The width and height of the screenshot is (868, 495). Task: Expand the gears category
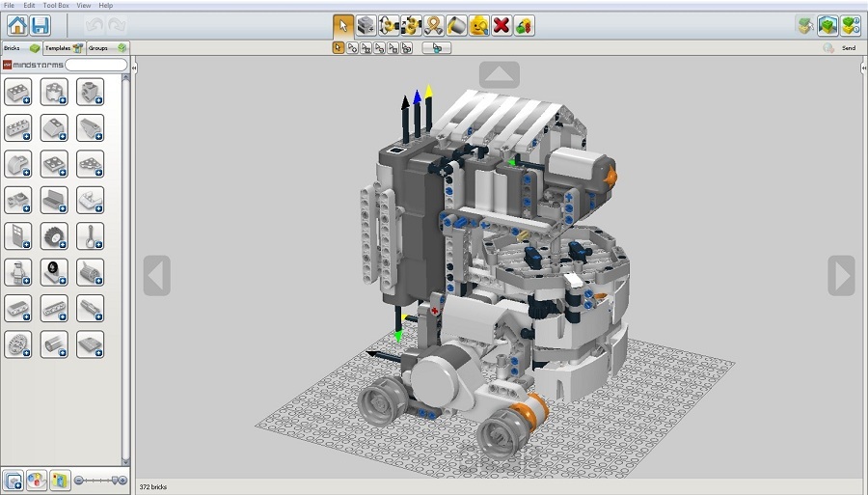tap(18, 344)
